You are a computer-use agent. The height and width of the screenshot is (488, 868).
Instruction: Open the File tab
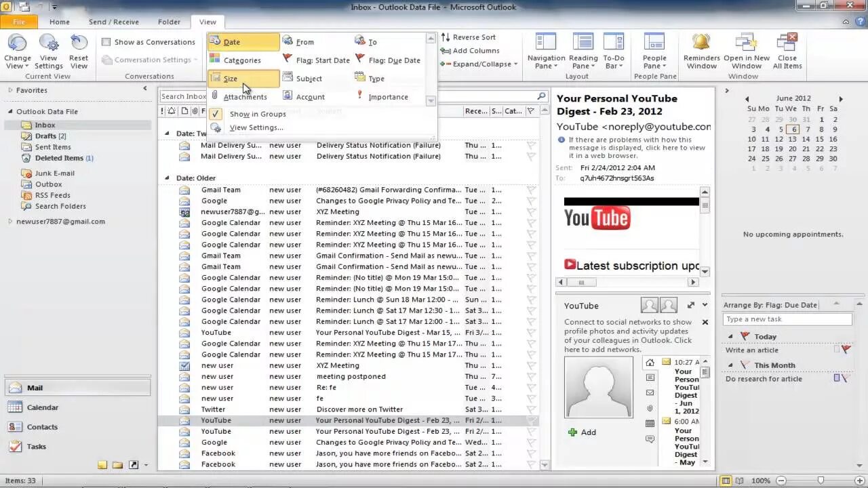point(19,22)
